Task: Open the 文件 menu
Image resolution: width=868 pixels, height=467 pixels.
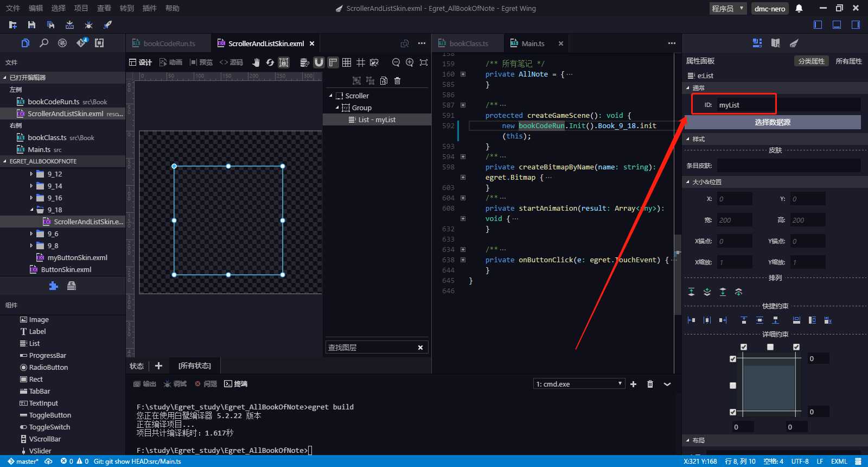Action: click(x=13, y=8)
